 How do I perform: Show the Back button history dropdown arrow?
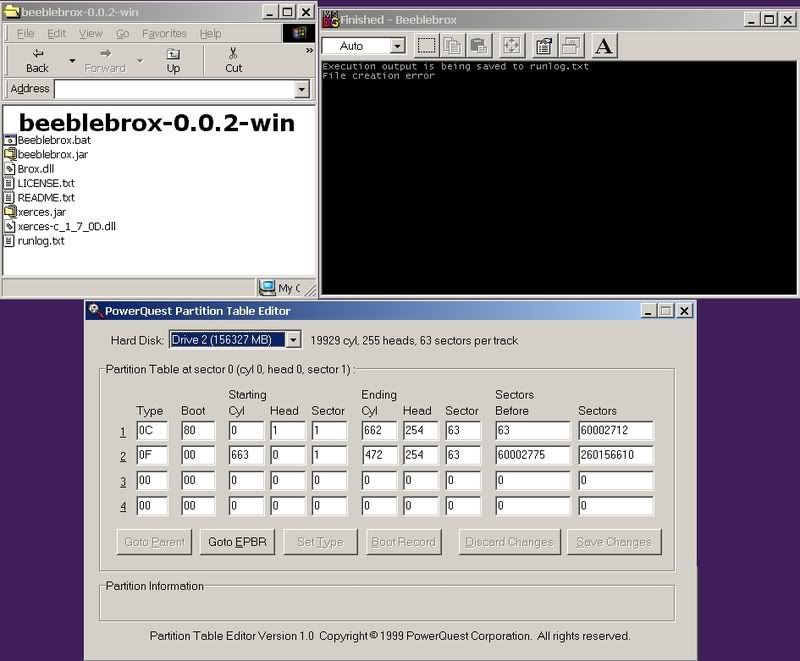coord(72,60)
